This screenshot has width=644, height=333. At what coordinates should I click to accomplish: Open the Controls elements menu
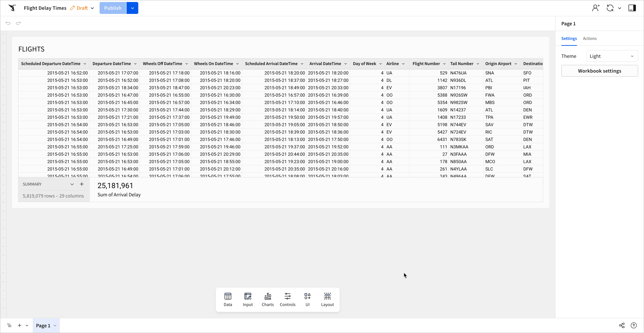287,299
